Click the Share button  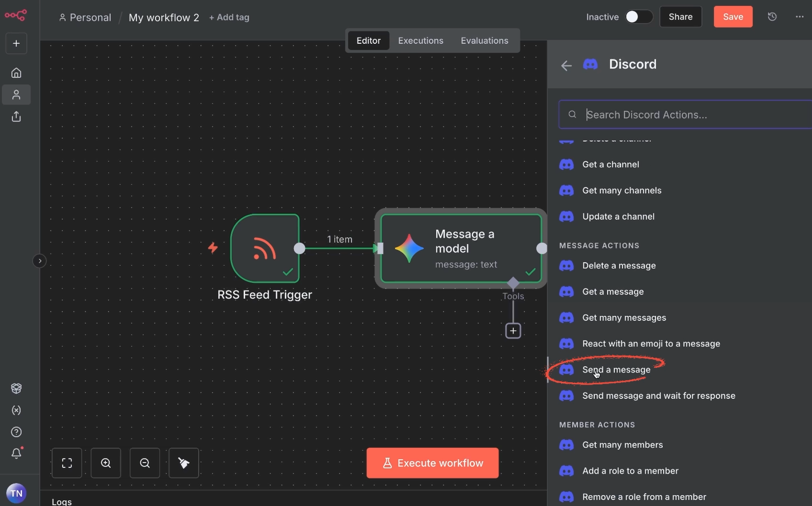click(681, 17)
